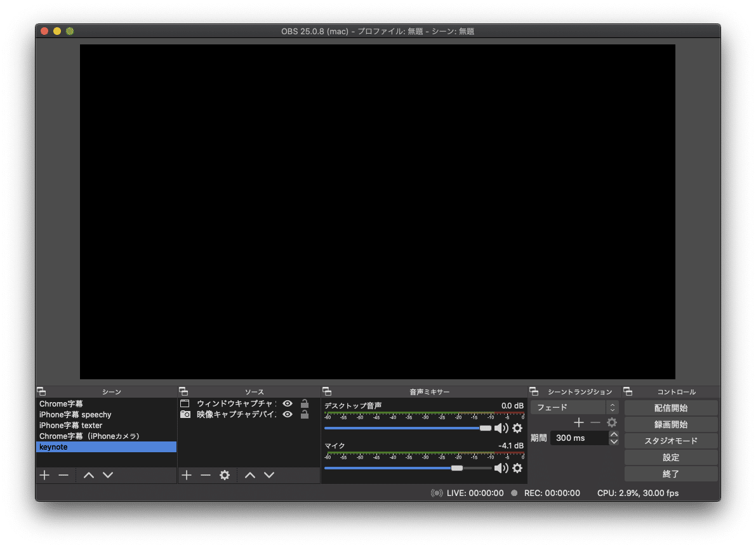Open マイク audio settings gear
Viewport: 756px width, 548px height.
pyautogui.click(x=517, y=468)
